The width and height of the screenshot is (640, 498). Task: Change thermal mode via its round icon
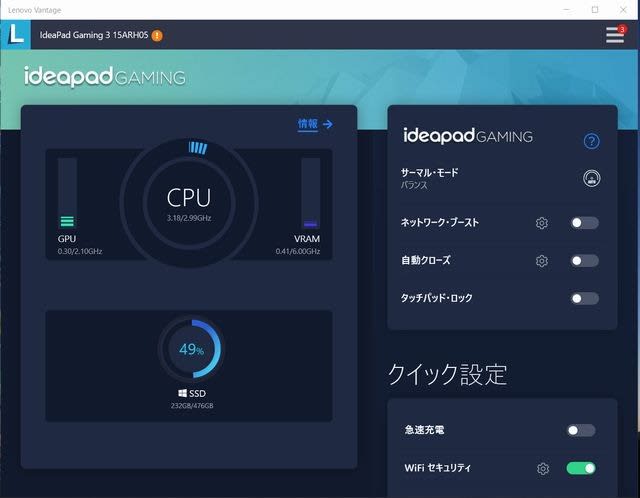(591, 178)
